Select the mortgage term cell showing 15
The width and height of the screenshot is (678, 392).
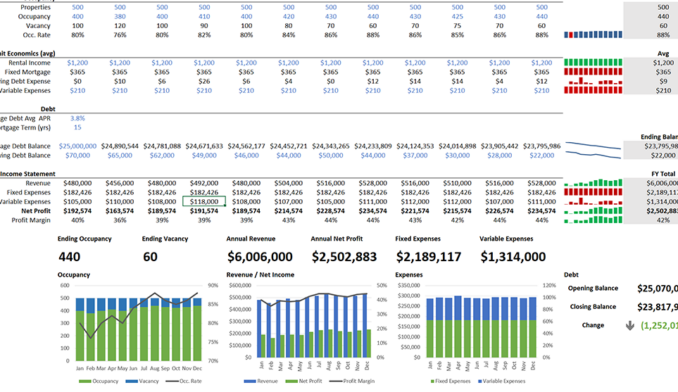pos(78,127)
